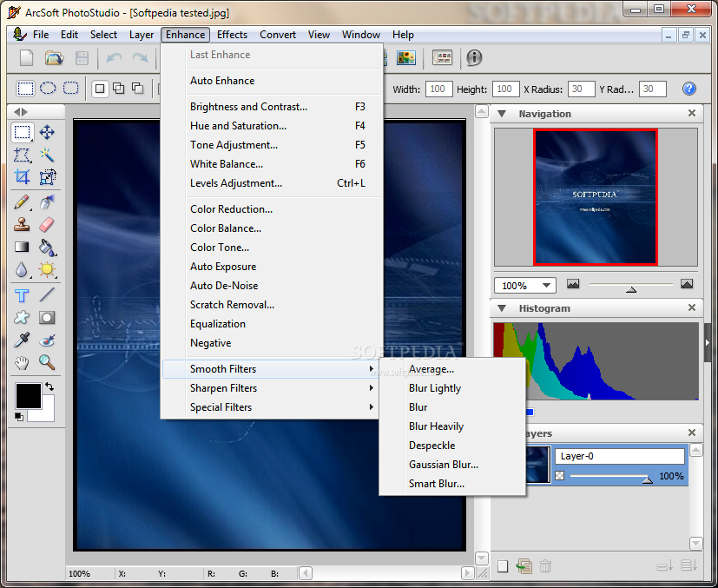Image resolution: width=718 pixels, height=588 pixels.
Task: Open the Convert menu
Action: (x=278, y=35)
